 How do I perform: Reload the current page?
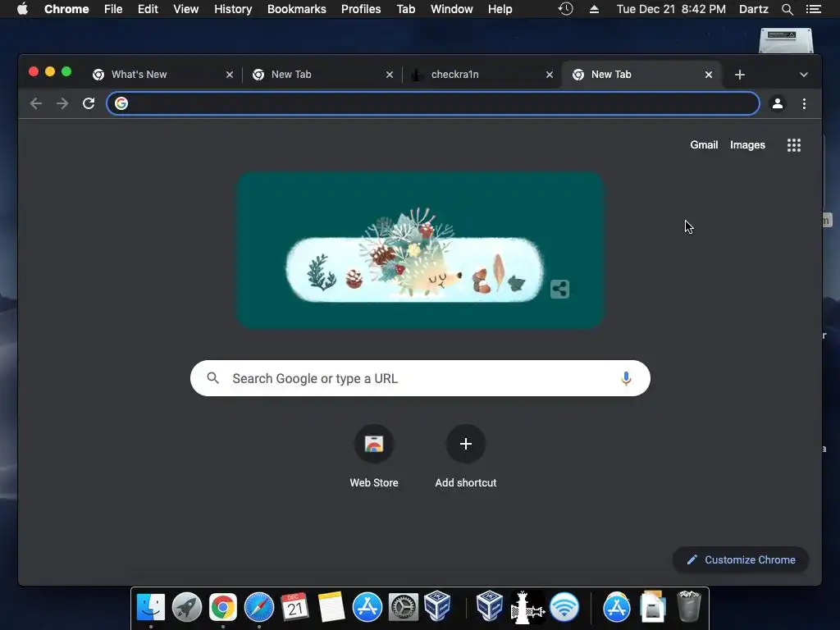click(x=89, y=103)
